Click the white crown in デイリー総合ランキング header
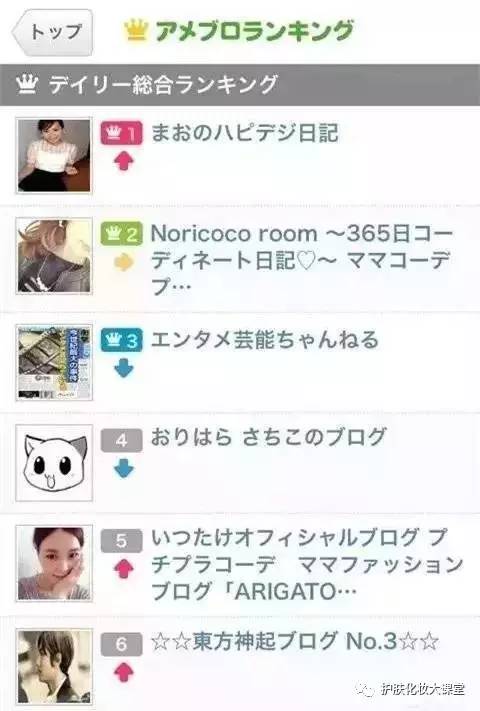The width and height of the screenshot is (480, 711). point(27,84)
